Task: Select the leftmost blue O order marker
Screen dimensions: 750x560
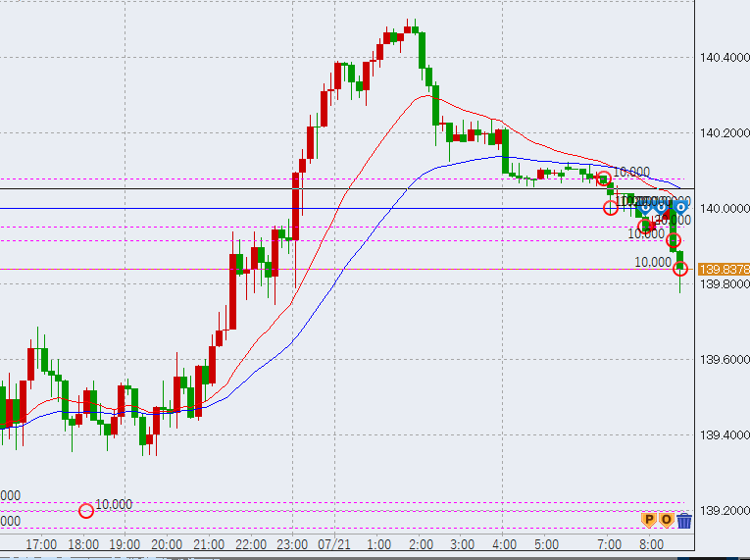Action: tap(645, 206)
